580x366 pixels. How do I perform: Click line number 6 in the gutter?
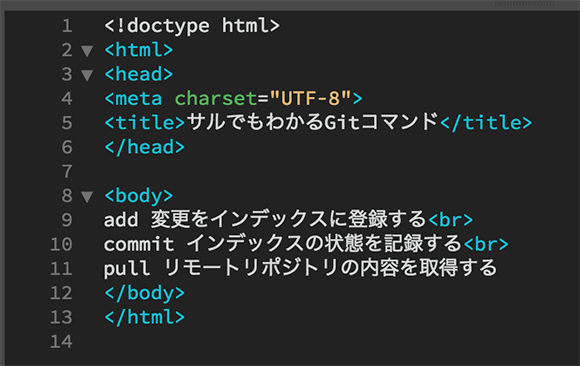pyautogui.click(x=67, y=147)
